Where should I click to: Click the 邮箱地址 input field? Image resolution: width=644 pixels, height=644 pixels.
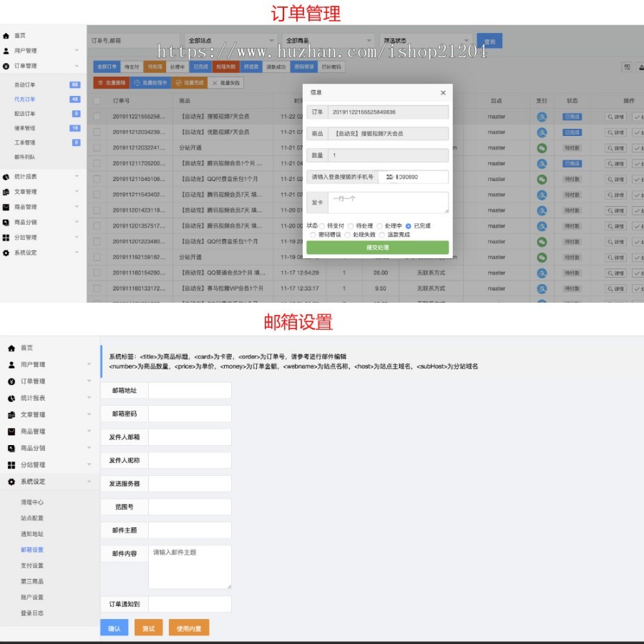190,391
